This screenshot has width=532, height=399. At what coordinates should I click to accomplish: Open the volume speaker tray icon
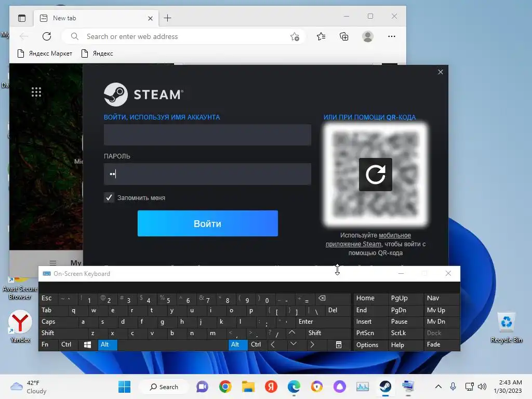coord(482,387)
